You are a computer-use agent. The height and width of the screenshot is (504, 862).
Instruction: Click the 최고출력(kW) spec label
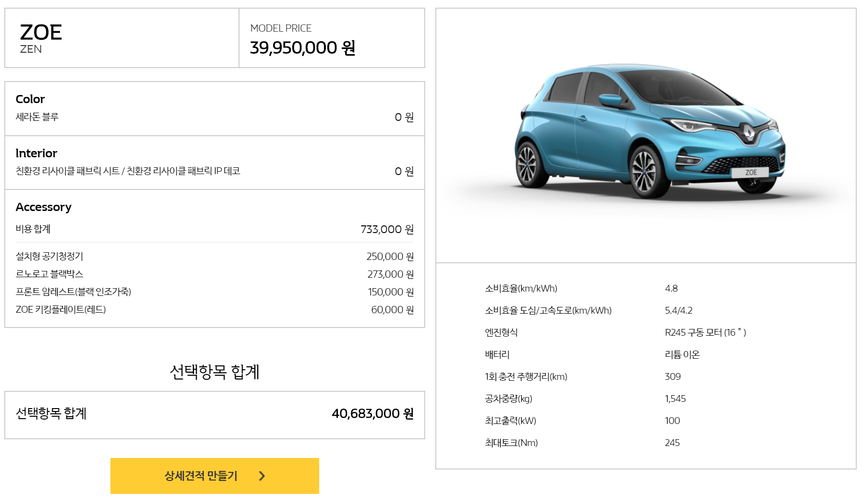click(x=510, y=421)
